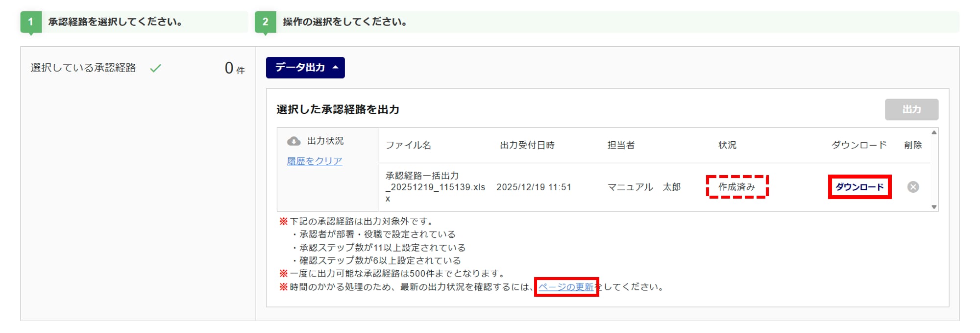Click the delete X icon for the exported file
980x333 pixels.
pos(912,187)
